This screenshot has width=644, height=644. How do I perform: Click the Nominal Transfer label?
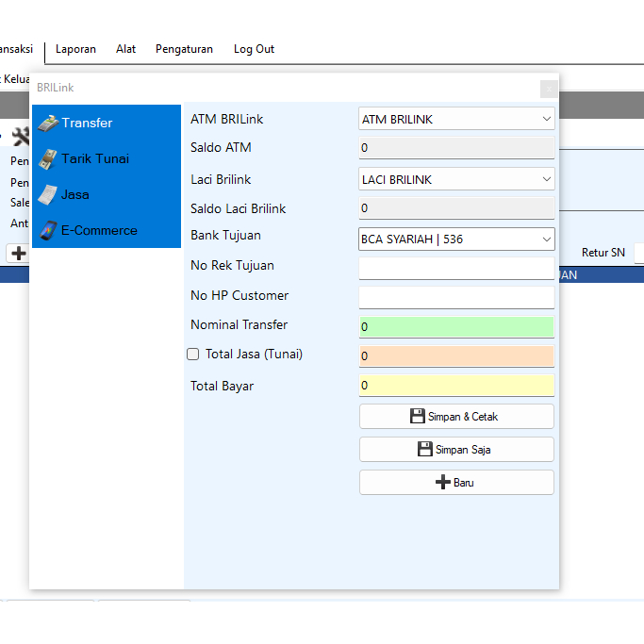tap(239, 325)
